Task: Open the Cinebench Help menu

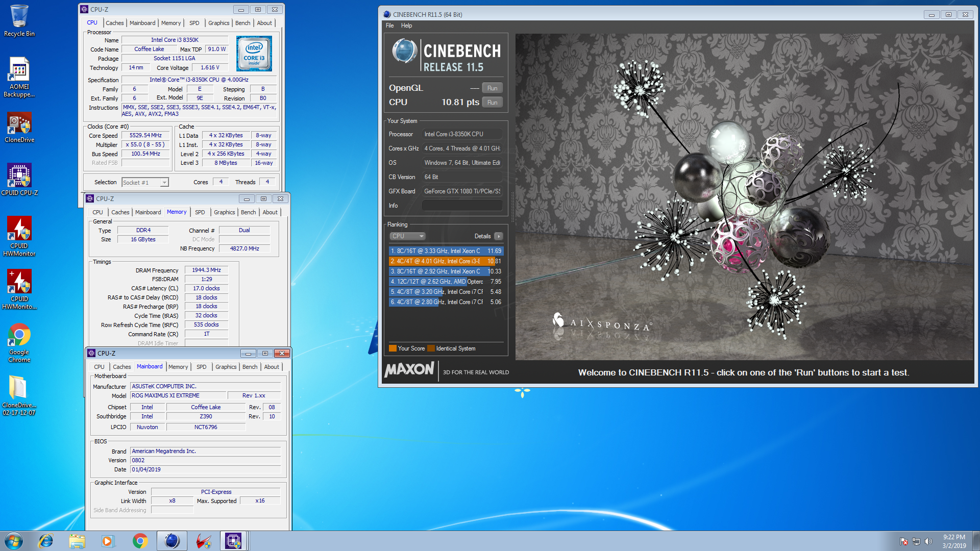Action: pos(406,26)
